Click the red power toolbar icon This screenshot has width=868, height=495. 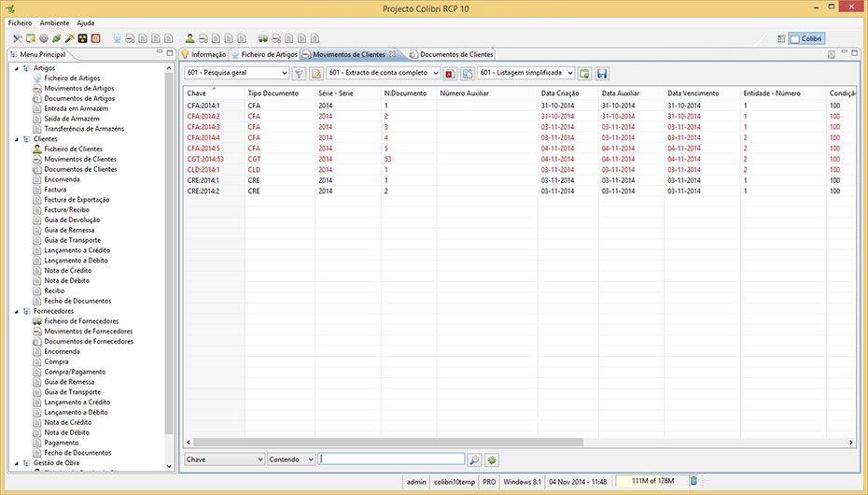pyautogui.click(x=95, y=38)
